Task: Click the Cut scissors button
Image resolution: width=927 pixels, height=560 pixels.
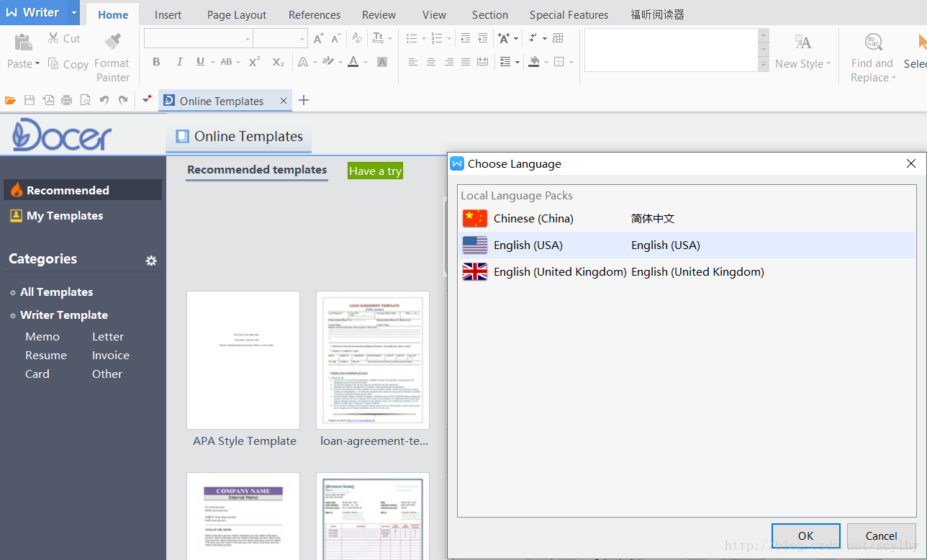Action: tap(64, 39)
